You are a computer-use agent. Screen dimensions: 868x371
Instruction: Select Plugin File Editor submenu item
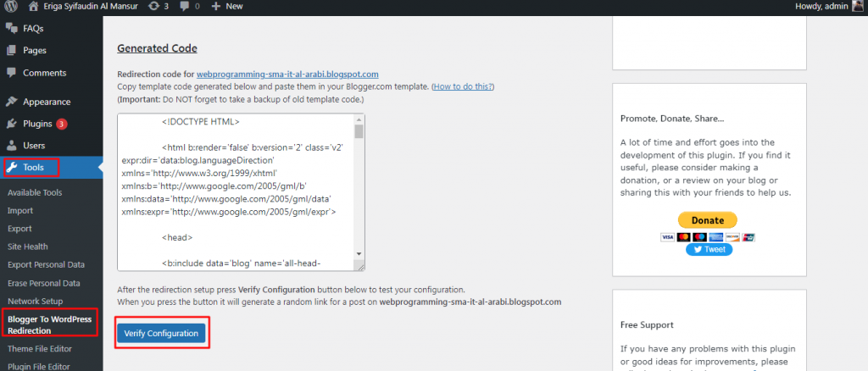click(39, 367)
